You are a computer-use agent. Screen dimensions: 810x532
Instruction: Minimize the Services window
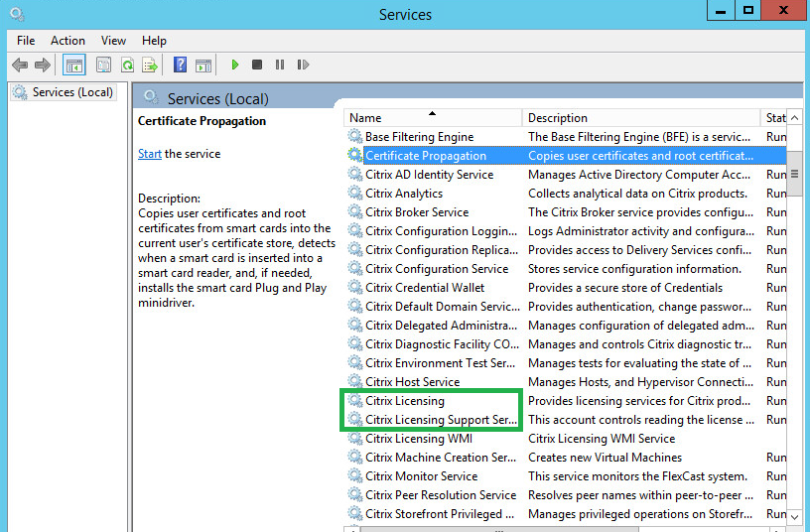pos(721,10)
